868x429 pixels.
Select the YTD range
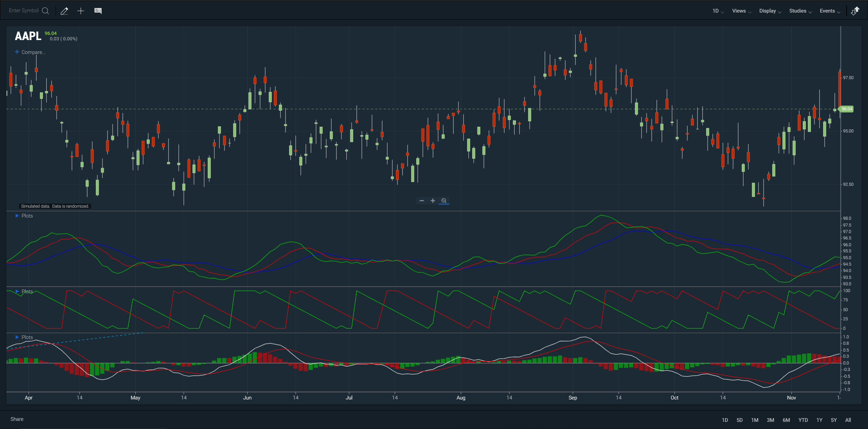803,420
